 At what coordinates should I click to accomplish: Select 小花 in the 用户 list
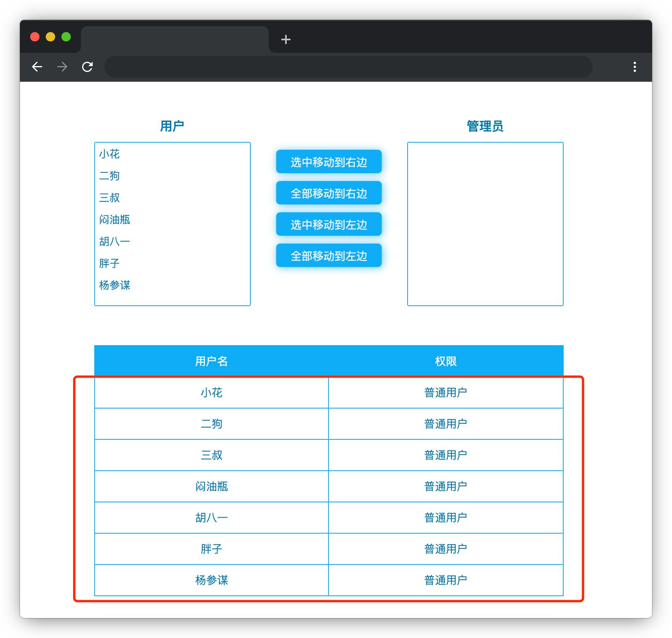(x=172, y=154)
